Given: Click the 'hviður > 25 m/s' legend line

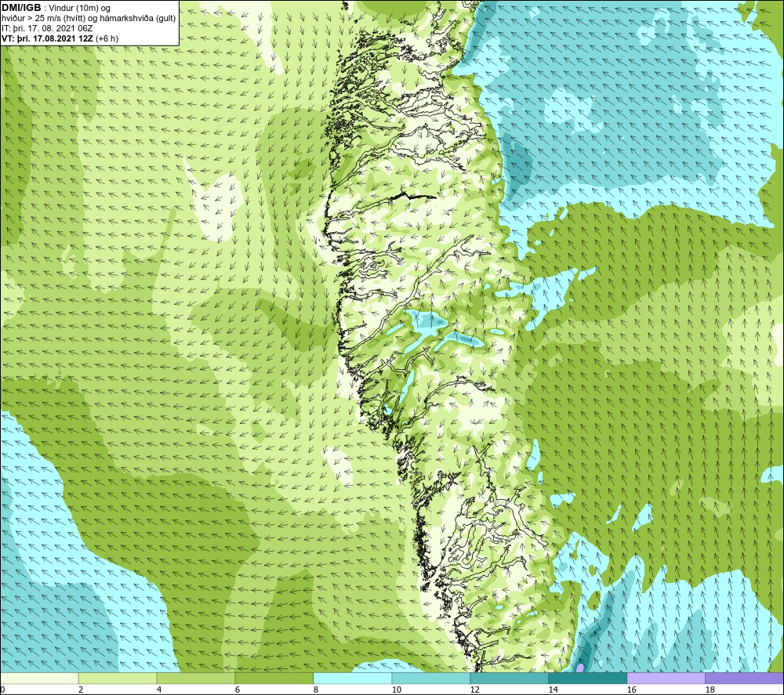Looking at the screenshot, I should 89,19.
